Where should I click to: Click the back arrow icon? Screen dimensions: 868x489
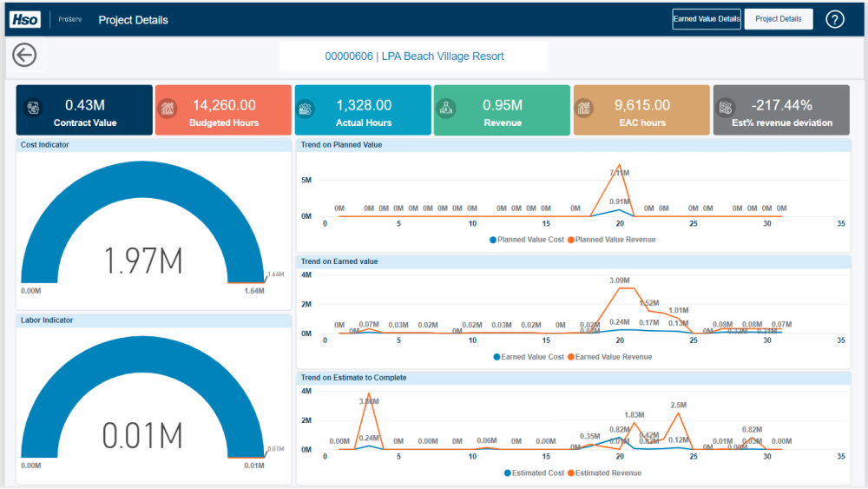pyautogui.click(x=24, y=55)
